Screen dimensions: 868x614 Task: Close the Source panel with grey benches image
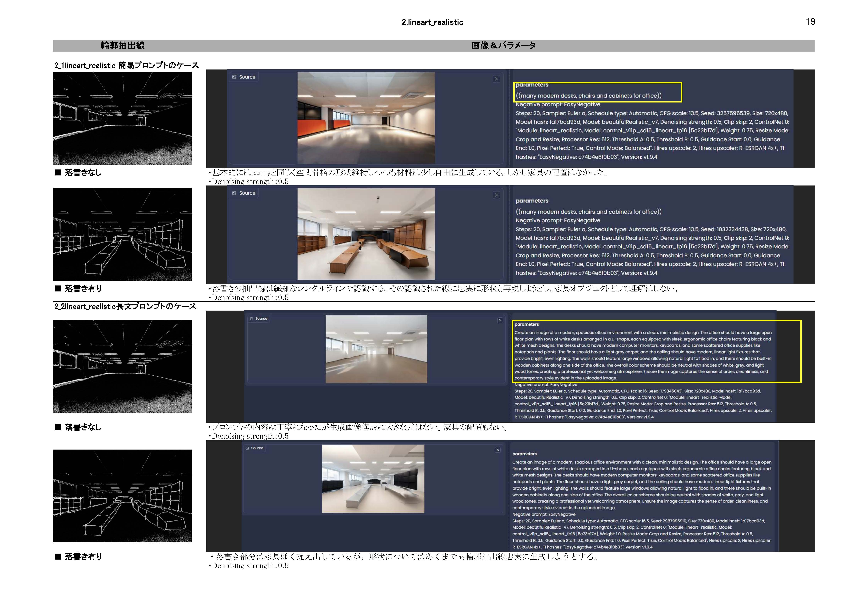pos(497,450)
